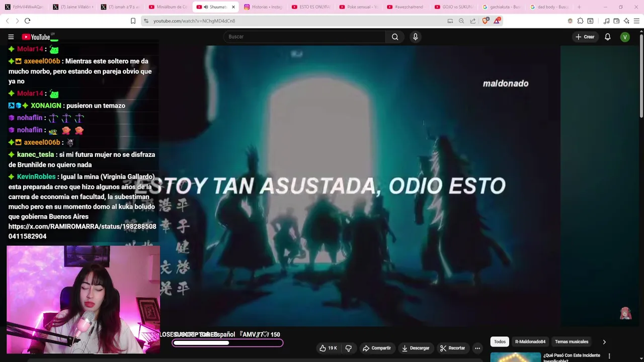The image size is (644, 362).
Task: Dislike the video with thumbs down
Action: coord(348,348)
